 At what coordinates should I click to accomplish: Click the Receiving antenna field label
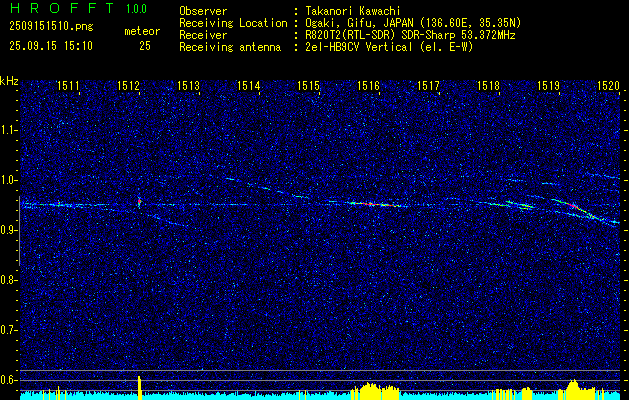tap(230, 47)
